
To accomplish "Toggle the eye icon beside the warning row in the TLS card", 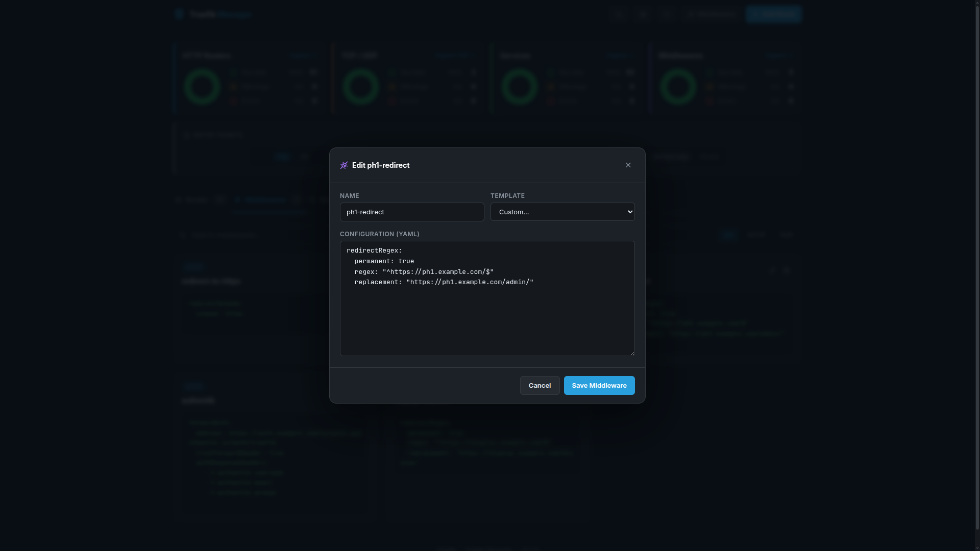I will (x=474, y=86).
